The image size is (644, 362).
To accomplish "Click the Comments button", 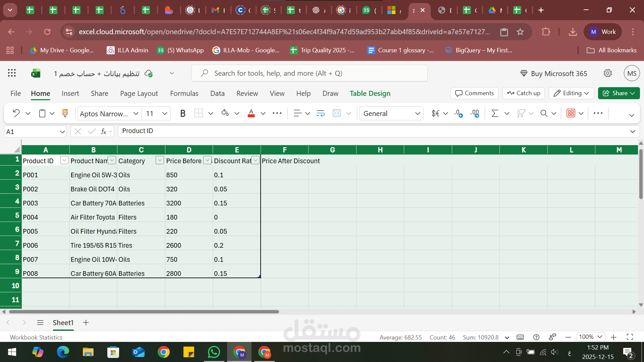I will [x=474, y=93].
